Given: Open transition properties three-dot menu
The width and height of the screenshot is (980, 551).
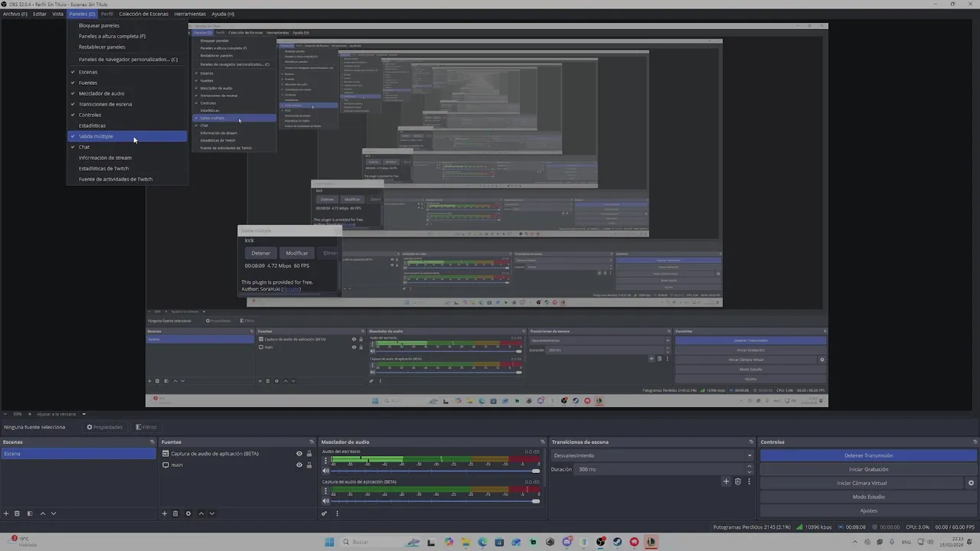Looking at the screenshot, I should point(749,481).
